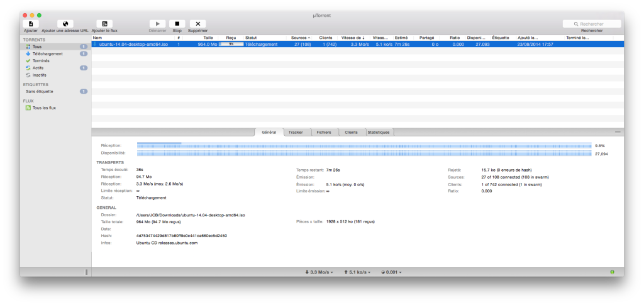Click the green network status indicator icon
This screenshot has height=305, width=644.
point(613,272)
